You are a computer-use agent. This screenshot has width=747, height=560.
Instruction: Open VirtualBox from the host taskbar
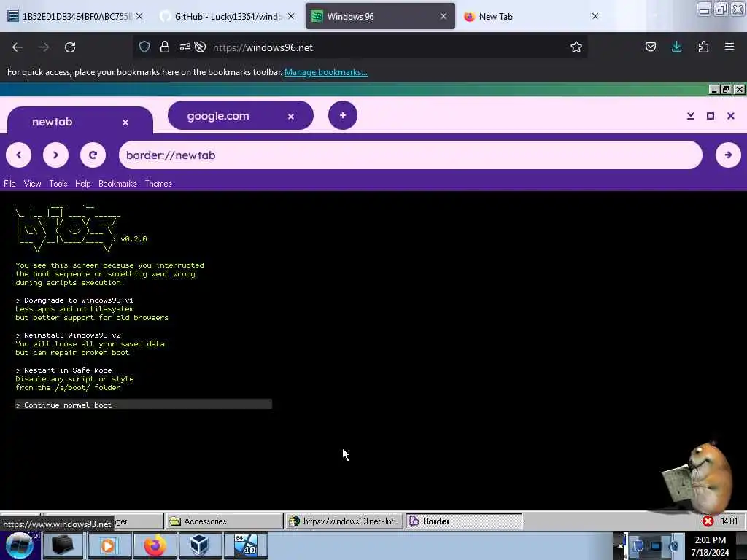point(199,545)
